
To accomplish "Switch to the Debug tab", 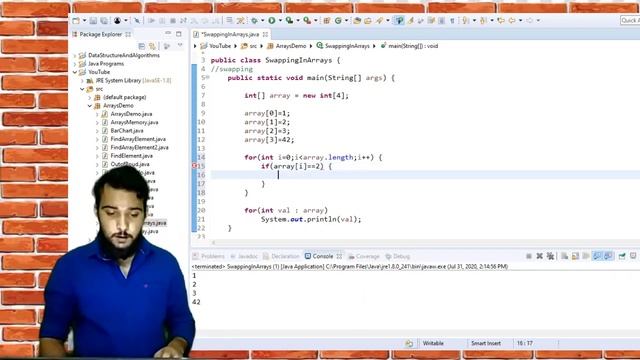I will pyautogui.click(x=398, y=256).
